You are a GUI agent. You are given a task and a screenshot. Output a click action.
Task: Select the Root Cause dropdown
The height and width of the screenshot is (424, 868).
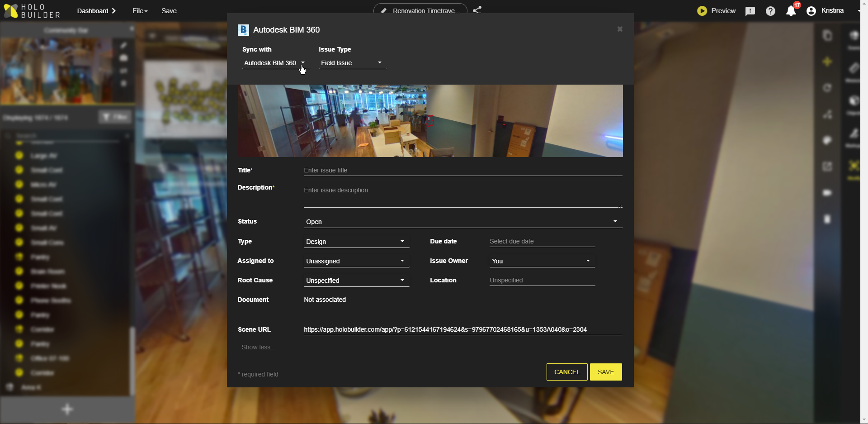click(x=356, y=281)
